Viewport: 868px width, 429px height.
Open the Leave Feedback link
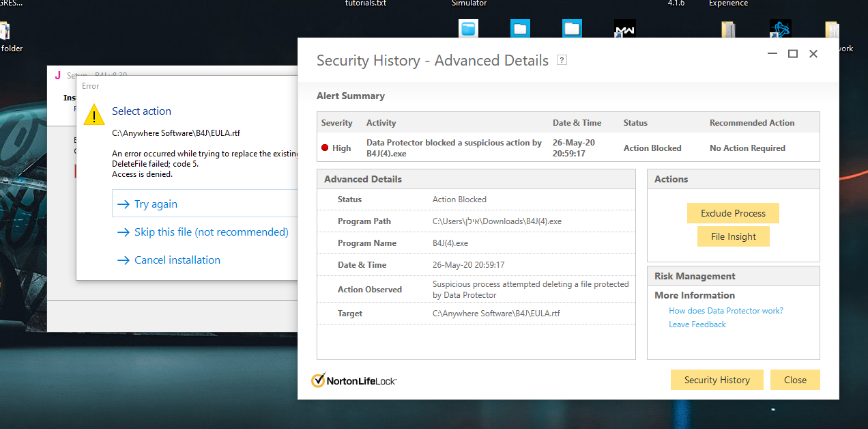pyautogui.click(x=697, y=324)
